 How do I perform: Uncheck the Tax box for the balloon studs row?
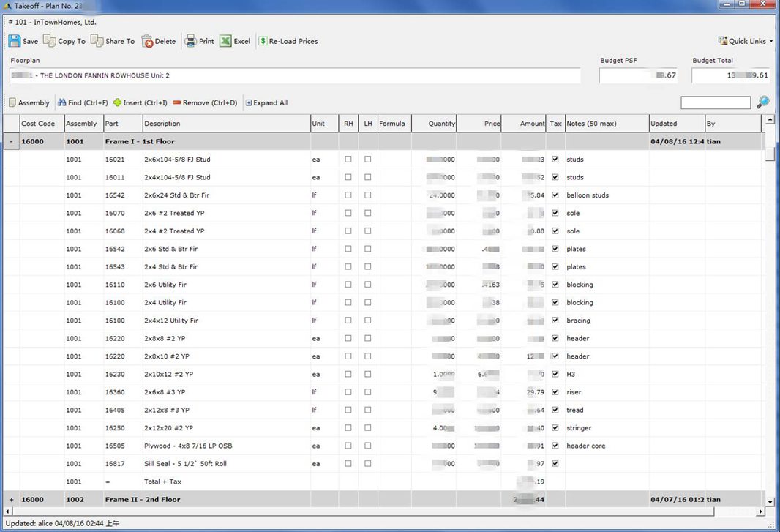[555, 195]
